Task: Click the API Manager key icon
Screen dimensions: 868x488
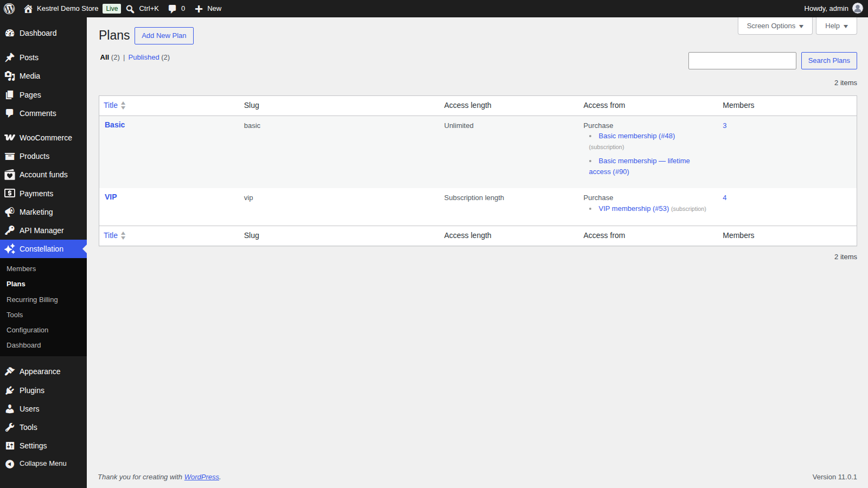Action: (10, 230)
